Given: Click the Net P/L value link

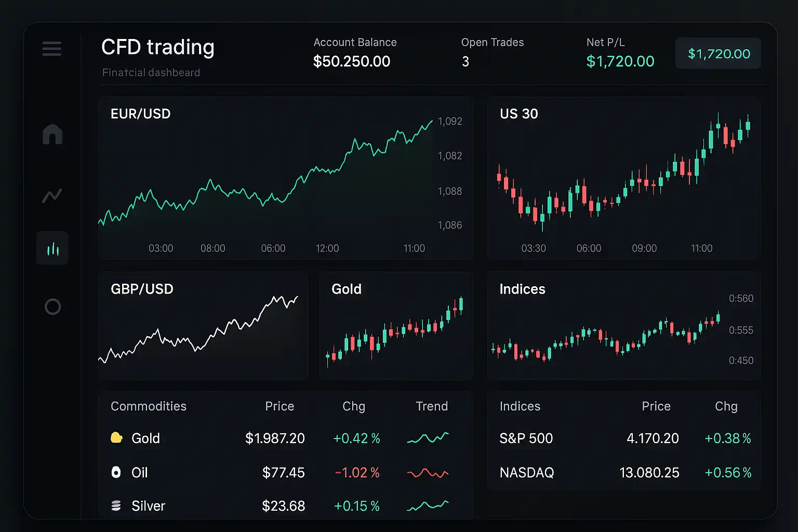Looking at the screenshot, I should [x=620, y=61].
